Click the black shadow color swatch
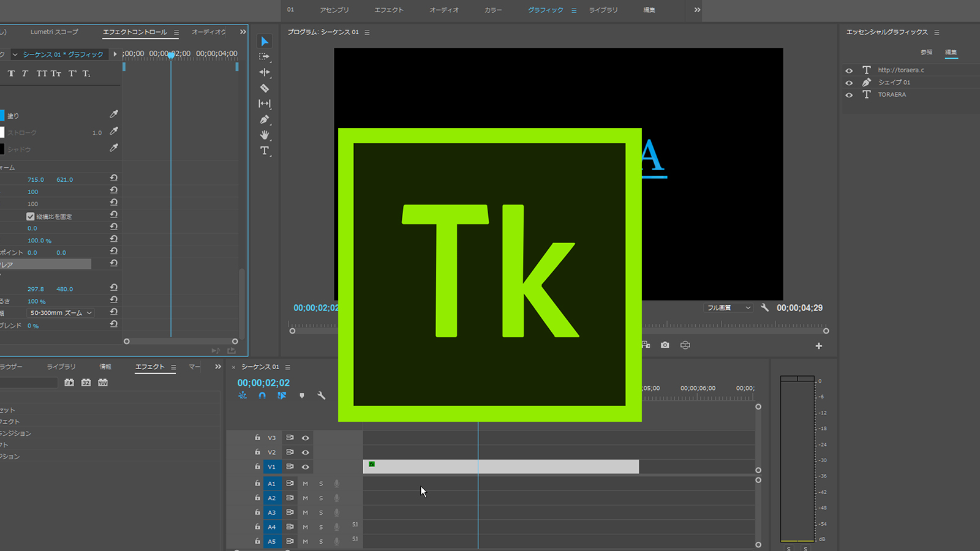The height and width of the screenshot is (551, 980). pyautogui.click(x=2, y=149)
